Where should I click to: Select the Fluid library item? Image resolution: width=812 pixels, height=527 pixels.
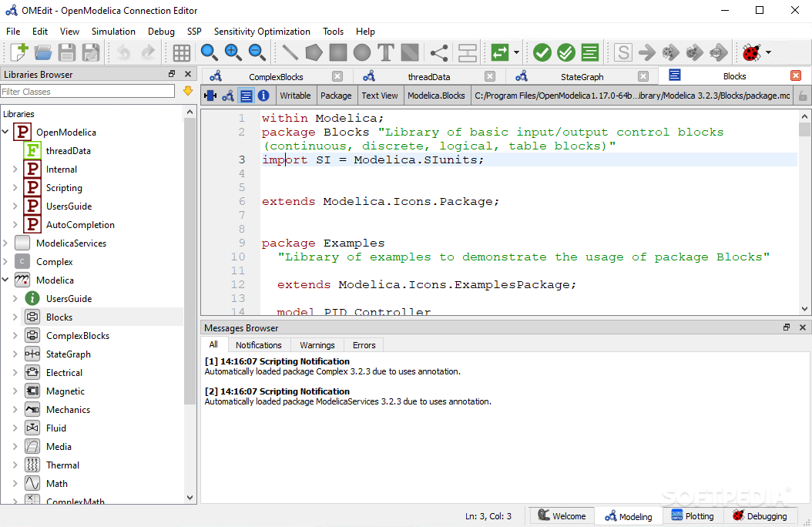tap(56, 428)
